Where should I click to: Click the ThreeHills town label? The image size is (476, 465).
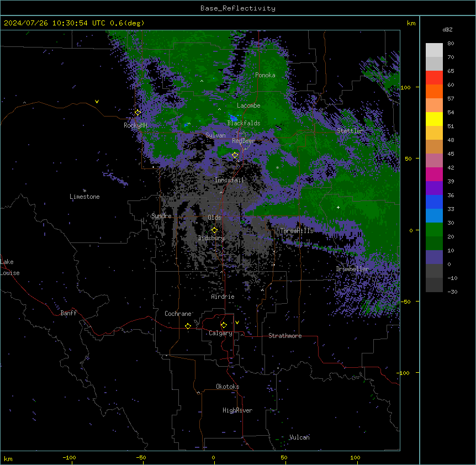[297, 231]
